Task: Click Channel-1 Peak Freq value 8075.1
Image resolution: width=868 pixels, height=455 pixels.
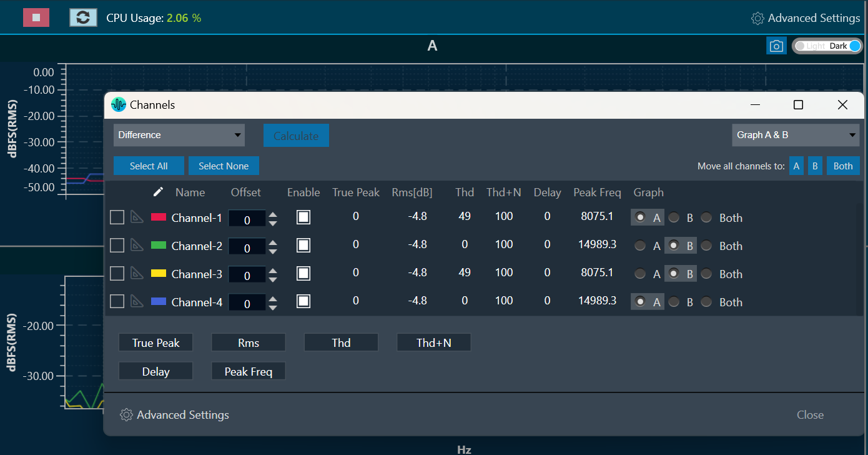Action: (597, 217)
